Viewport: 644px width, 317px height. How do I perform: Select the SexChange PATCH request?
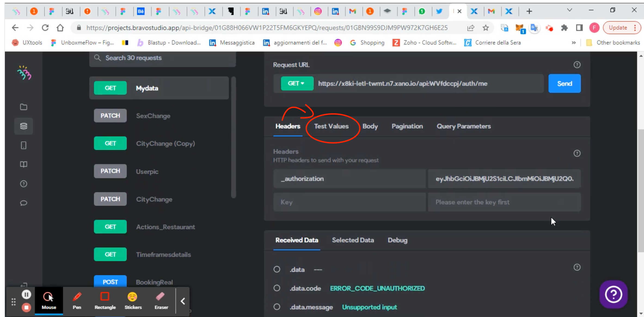pyautogui.click(x=159, y=116)
